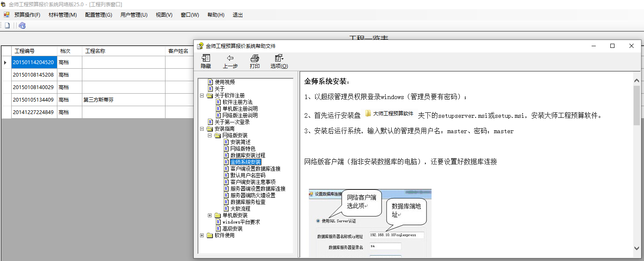This screenshot has height=261, width=644.
Task: Click the application icon left of 预算操作 menu
Action: tap(7, 15)
